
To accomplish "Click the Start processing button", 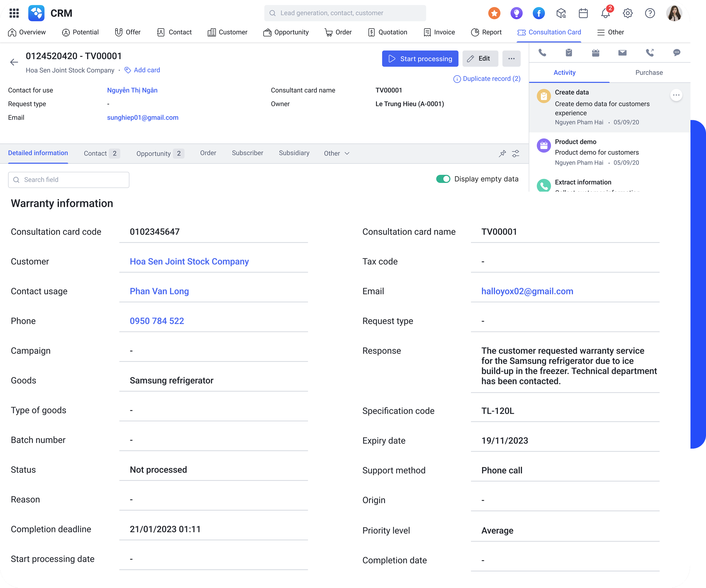I will 420,59.
